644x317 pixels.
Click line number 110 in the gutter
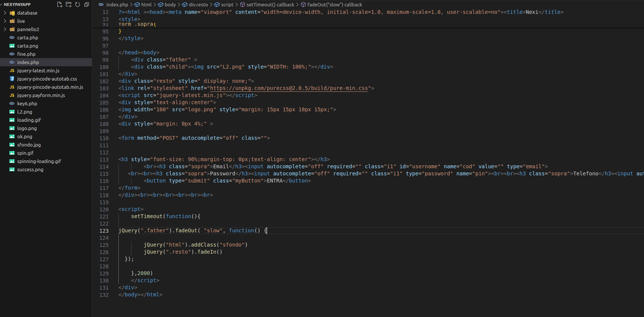click(x=104, y=138)
